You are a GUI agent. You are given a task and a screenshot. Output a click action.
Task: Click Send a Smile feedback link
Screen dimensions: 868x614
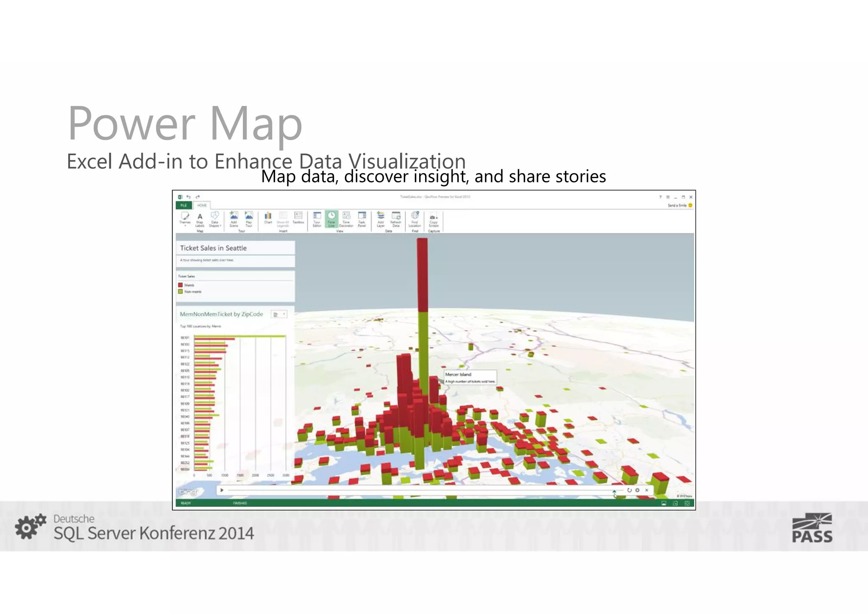(680, 205)
